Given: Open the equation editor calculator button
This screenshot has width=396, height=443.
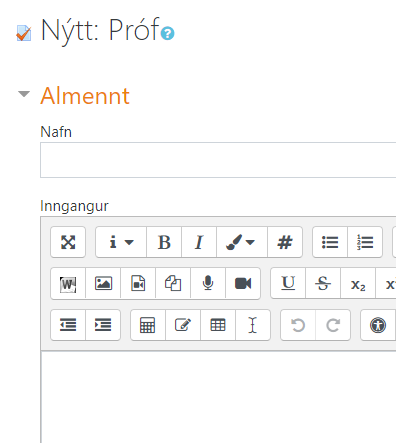Looking at the screenshot, I should 148,325.
